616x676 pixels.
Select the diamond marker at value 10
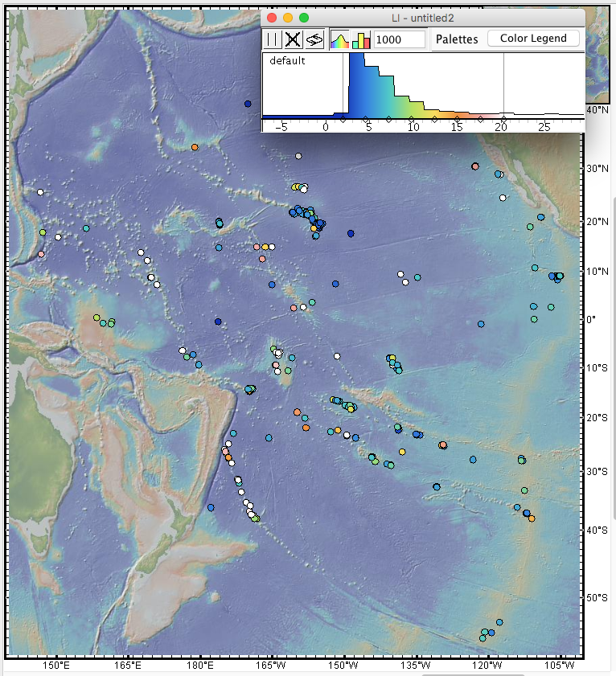(412, 119)
